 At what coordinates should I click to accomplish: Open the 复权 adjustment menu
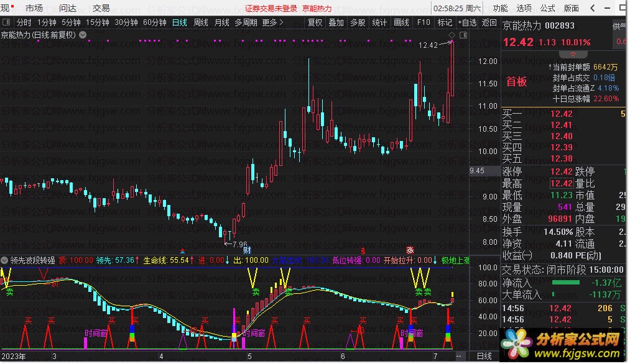coord(315,22)
